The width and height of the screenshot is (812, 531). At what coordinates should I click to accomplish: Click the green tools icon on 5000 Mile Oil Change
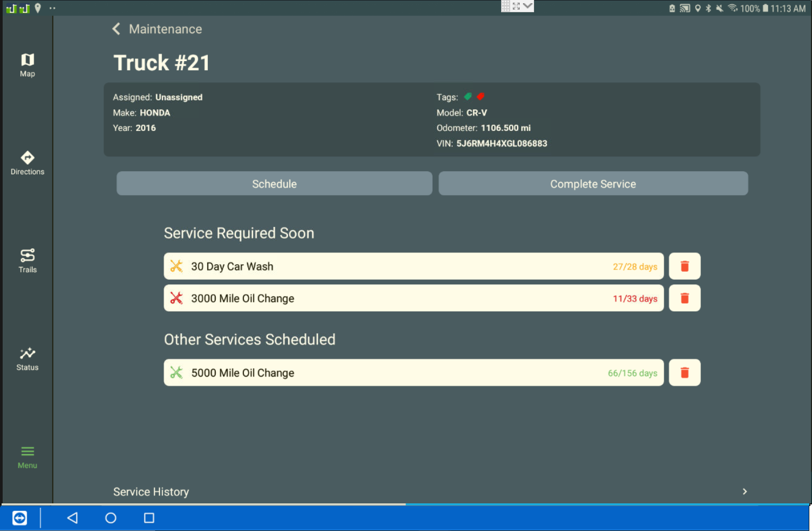(177, 372)
